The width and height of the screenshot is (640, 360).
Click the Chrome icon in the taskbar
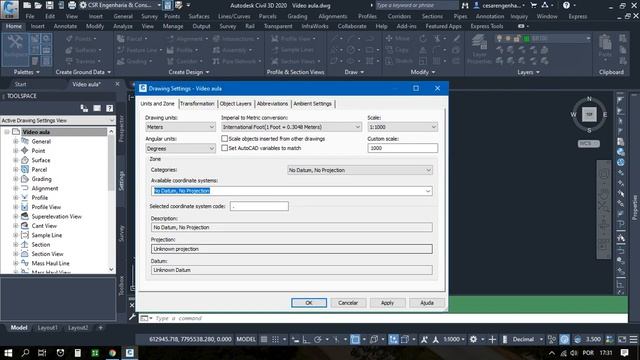coord(112,353)
